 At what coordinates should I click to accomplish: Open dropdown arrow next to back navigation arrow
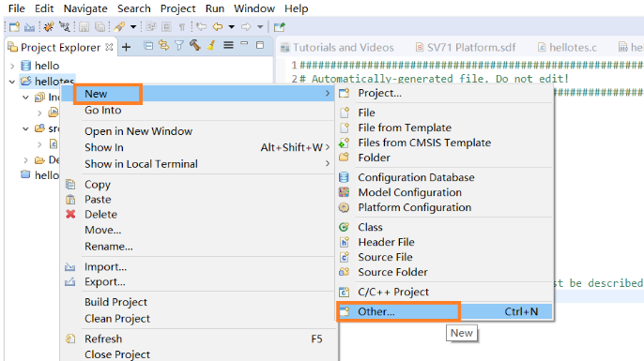pyautogui.click(x=232, y=27)
